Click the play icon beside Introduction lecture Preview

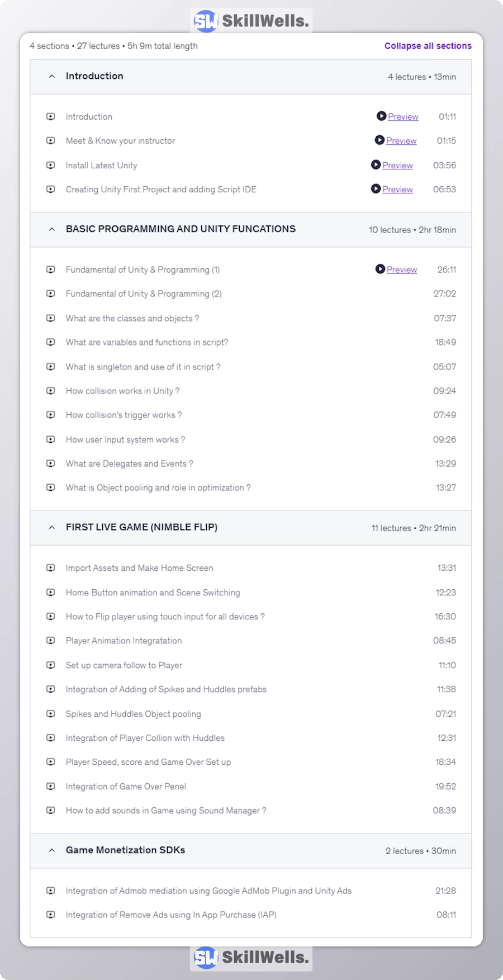point(381,116)
